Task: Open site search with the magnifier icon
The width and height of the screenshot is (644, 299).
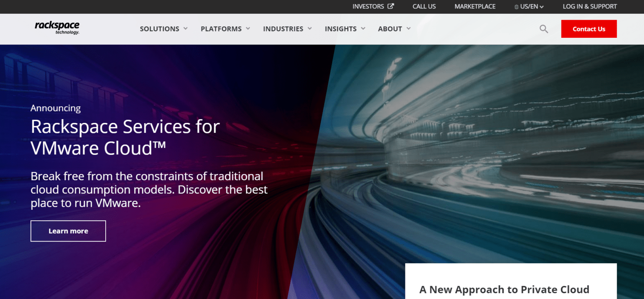Action: click(x=544, y=29)
